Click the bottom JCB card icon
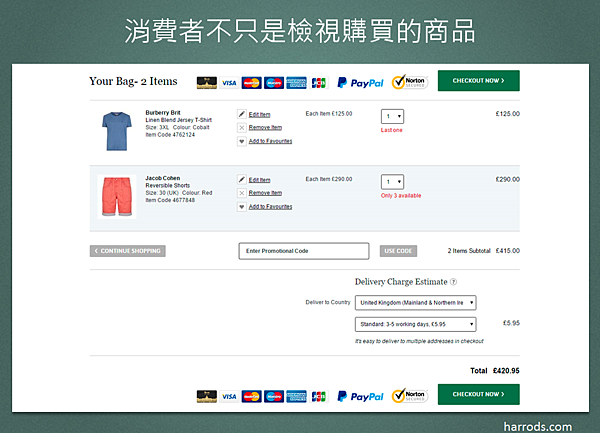Screen dimensions: 600x433 tap(318, 396)
